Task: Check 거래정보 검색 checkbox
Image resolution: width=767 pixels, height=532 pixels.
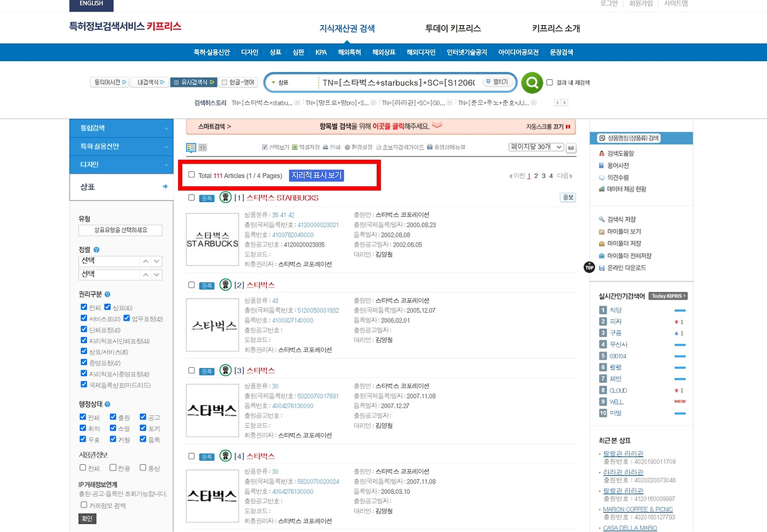Action: (84, 505)
